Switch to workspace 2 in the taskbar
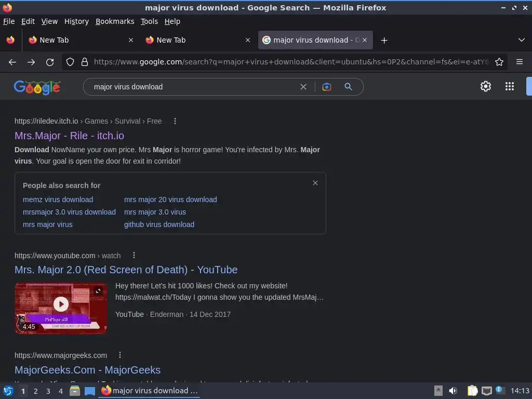This screenshot has height=399, width=532. pyautogui.click(x=36, y=391)
